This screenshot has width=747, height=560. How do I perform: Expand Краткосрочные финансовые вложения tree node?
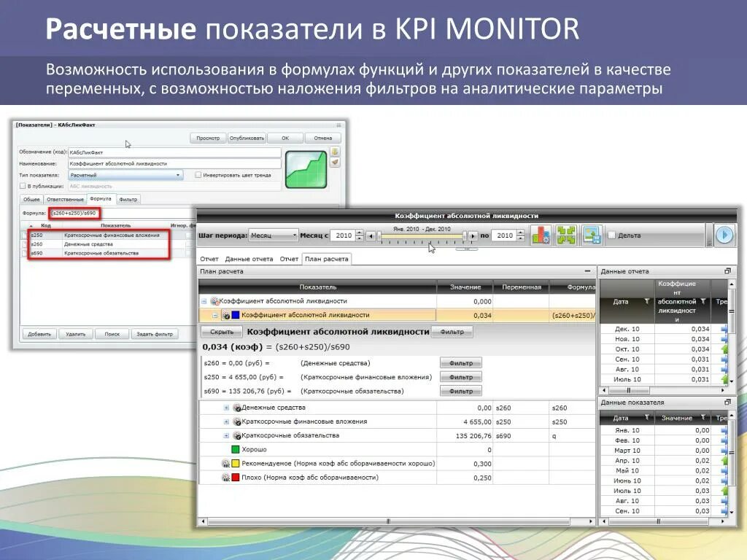point(226,422)
